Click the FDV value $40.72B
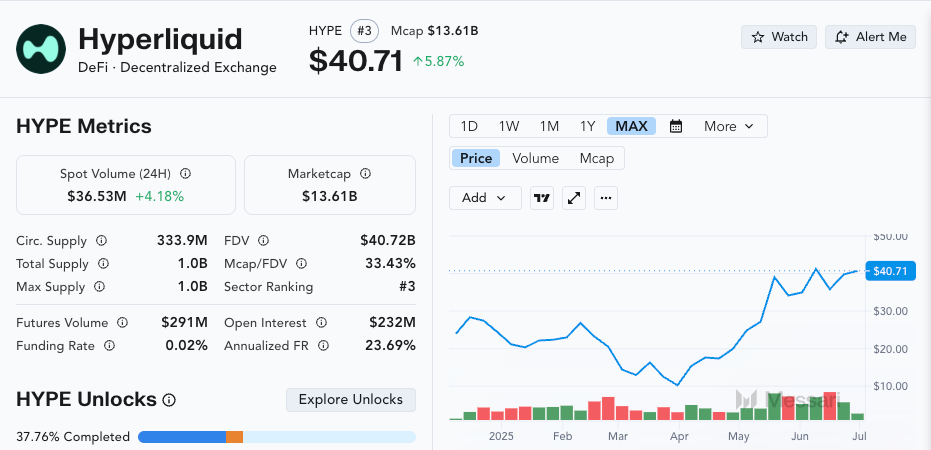931x450 pixels. pyautogui.click(x=388, y=240)
